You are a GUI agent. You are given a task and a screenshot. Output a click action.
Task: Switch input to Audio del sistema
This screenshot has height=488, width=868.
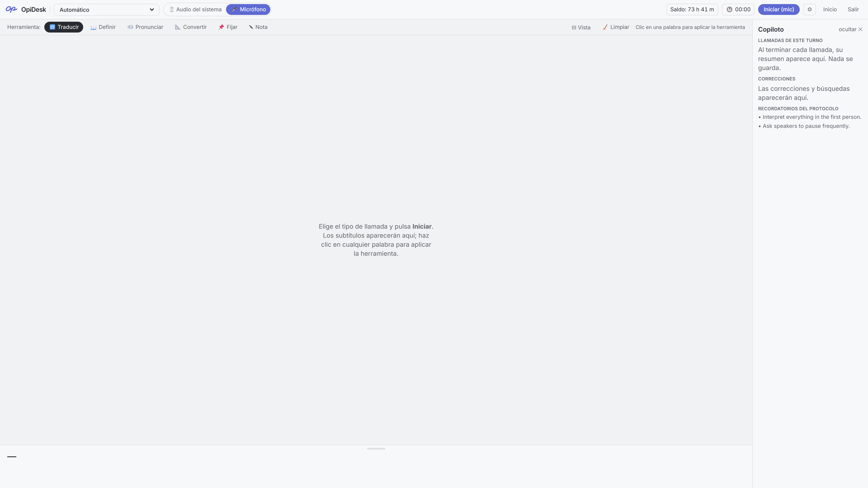196,9
